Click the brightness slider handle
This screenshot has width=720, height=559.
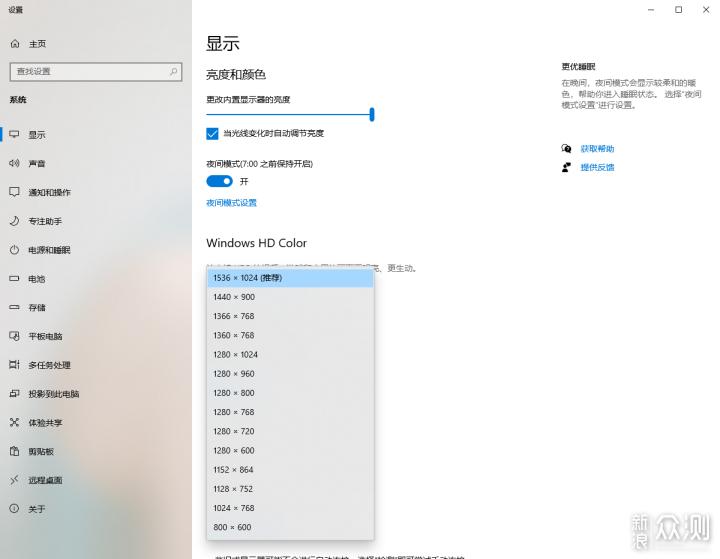pyautogui.click(x=372, y=114)
